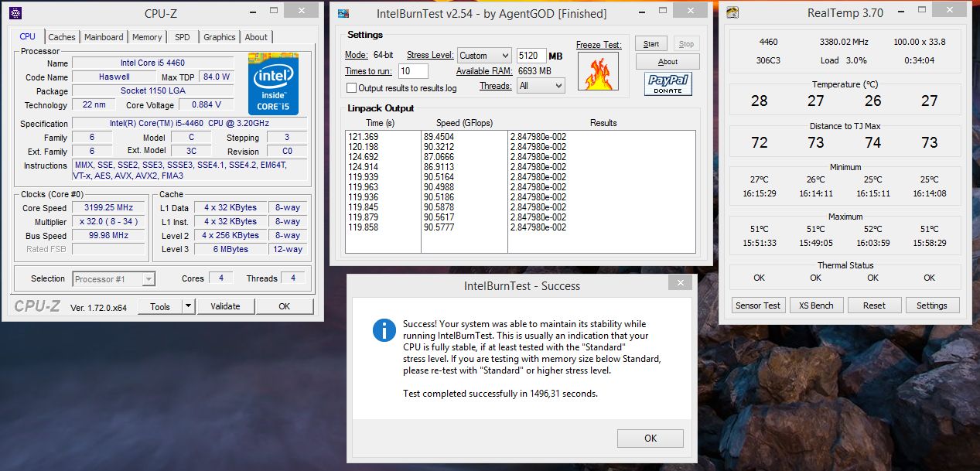Click the Results column header
This screenshot has width=980, height=471.
pyautogui.click(x=603, y=123)
